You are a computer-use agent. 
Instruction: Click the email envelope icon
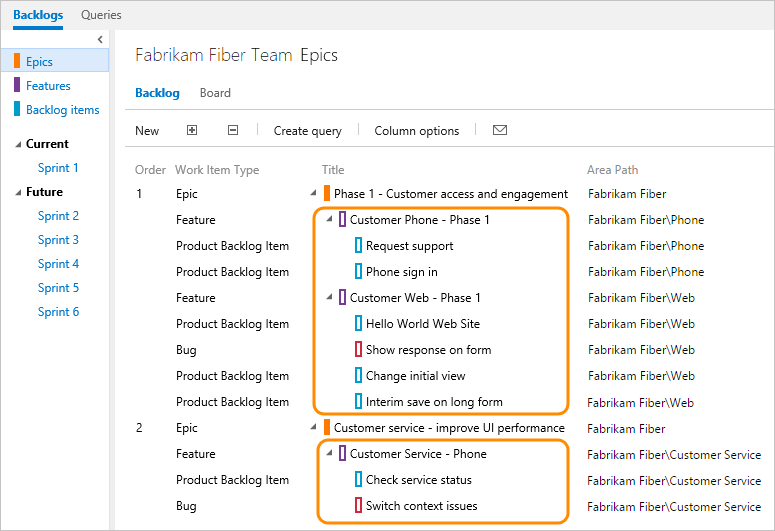(500, 130)
